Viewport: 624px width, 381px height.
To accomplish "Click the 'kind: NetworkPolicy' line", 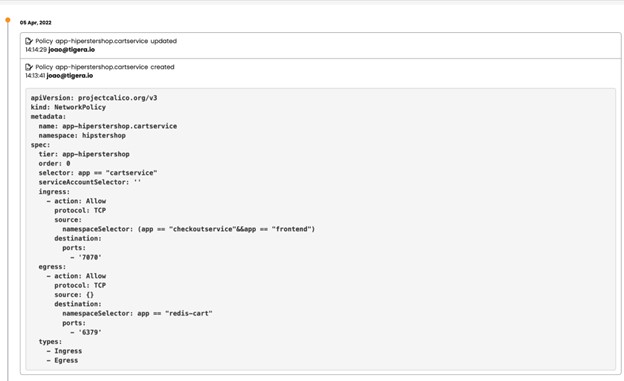I will pyautogui.click(x=68, y=107).
